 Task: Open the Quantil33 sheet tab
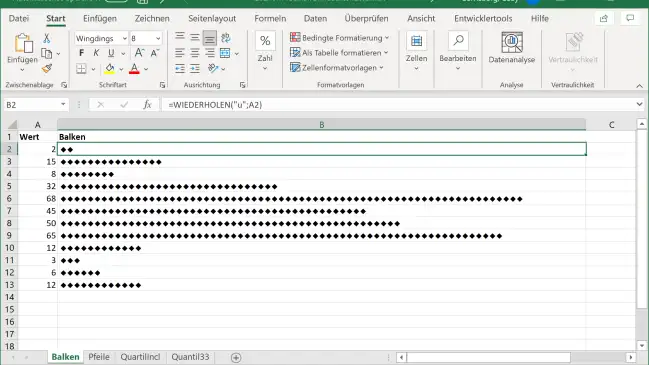click(190, 357)
